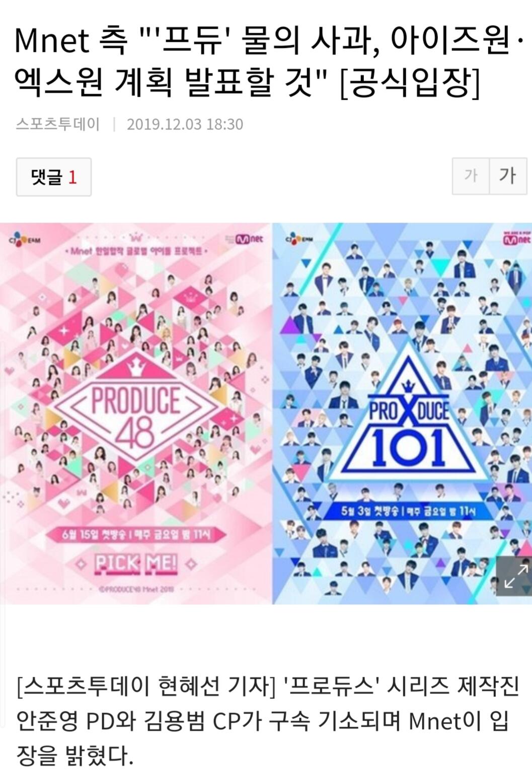Increase text size with large 가 button

[508, 176]
